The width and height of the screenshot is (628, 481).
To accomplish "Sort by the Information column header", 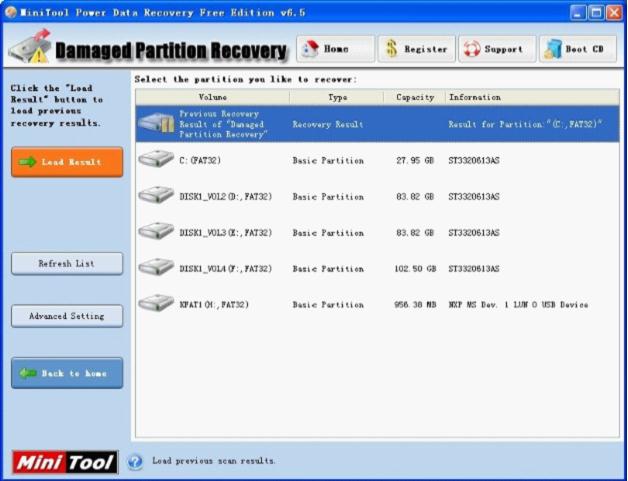I will 532,97.
